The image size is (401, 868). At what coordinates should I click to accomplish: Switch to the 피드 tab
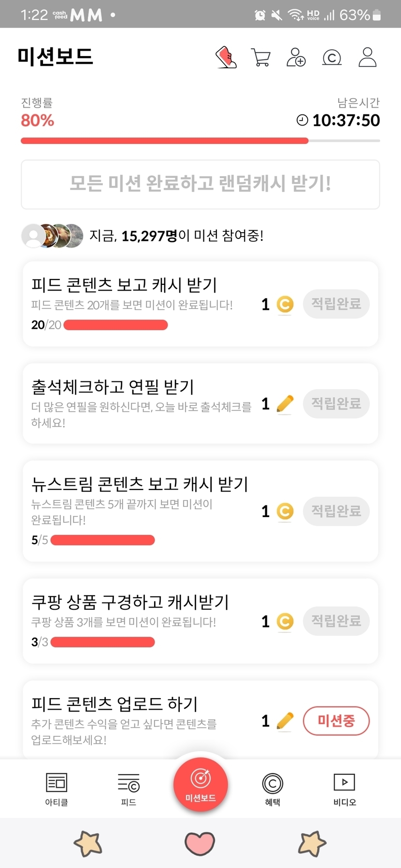(x=129, y=789)
